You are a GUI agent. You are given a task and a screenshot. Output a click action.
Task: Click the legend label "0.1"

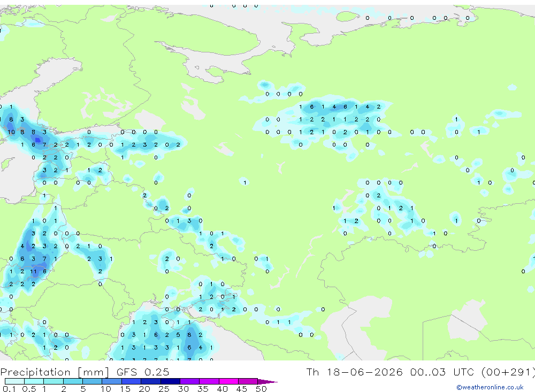9,389
